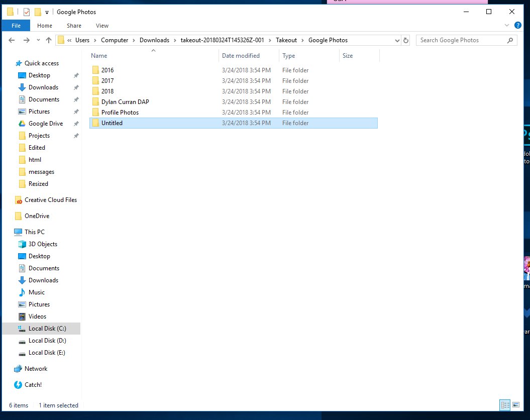Image resolution: width=530 pixels, height=420 pixels.
Task: Select the 2016 folder
Action: (x=233, y=70)
